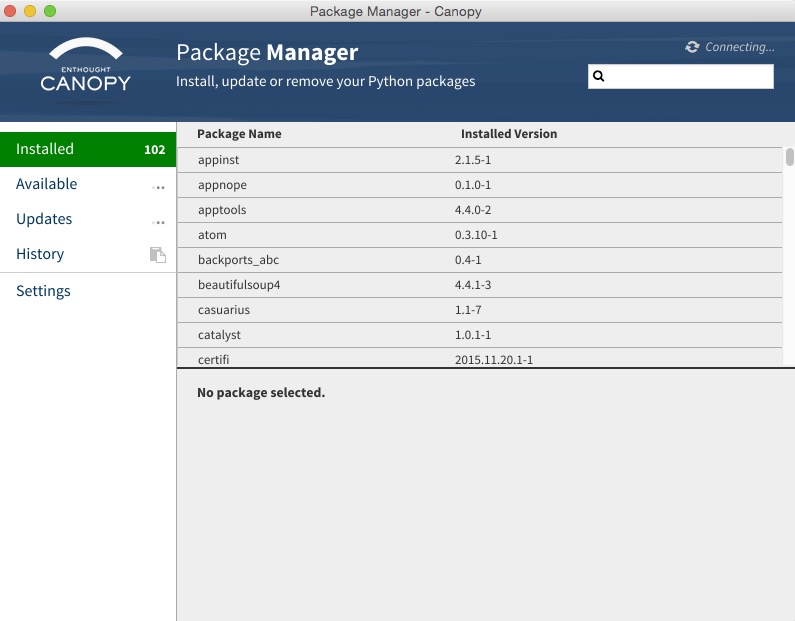
Task: Open the Installed packages tab
Action: pyautogui.click(x=45, y=149)
